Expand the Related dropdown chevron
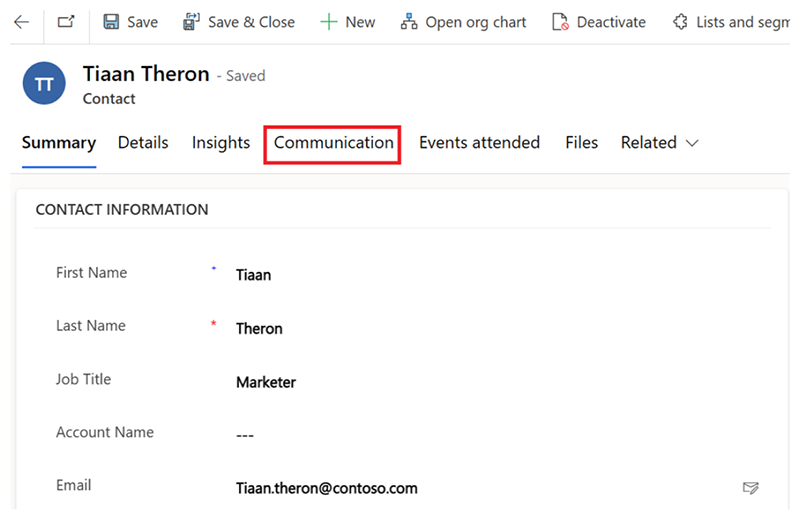 coord(692,143)
